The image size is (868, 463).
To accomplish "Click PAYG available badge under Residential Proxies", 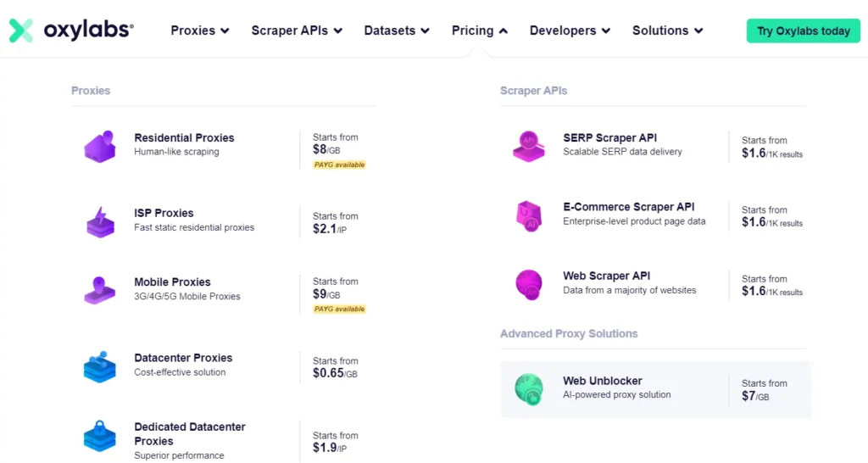I will [339, 165].
